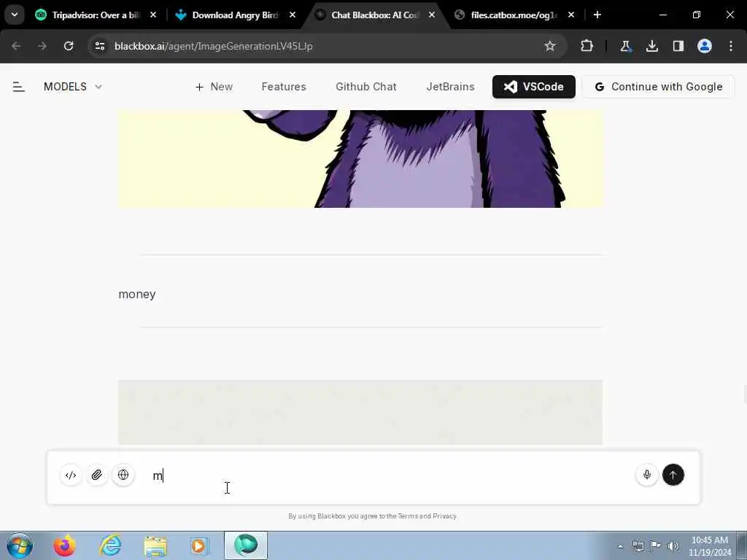Start a New chat
The image size is (747, 560).
[214, 87]
